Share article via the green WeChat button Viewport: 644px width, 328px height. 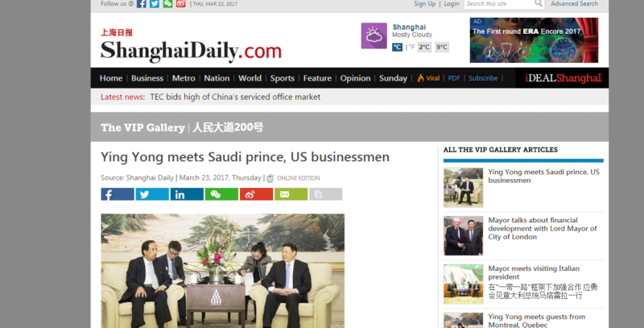pos(221,194)
